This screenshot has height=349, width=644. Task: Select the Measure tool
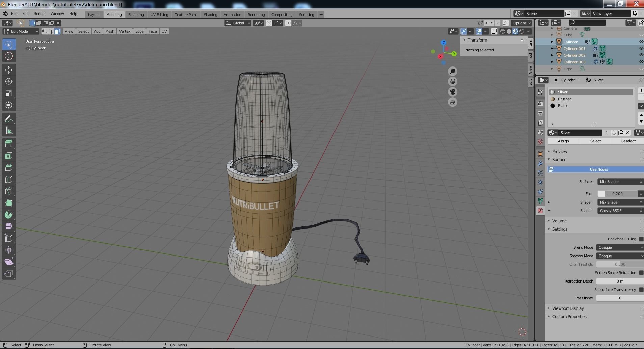pyautogui.click(x=9, y=131)
